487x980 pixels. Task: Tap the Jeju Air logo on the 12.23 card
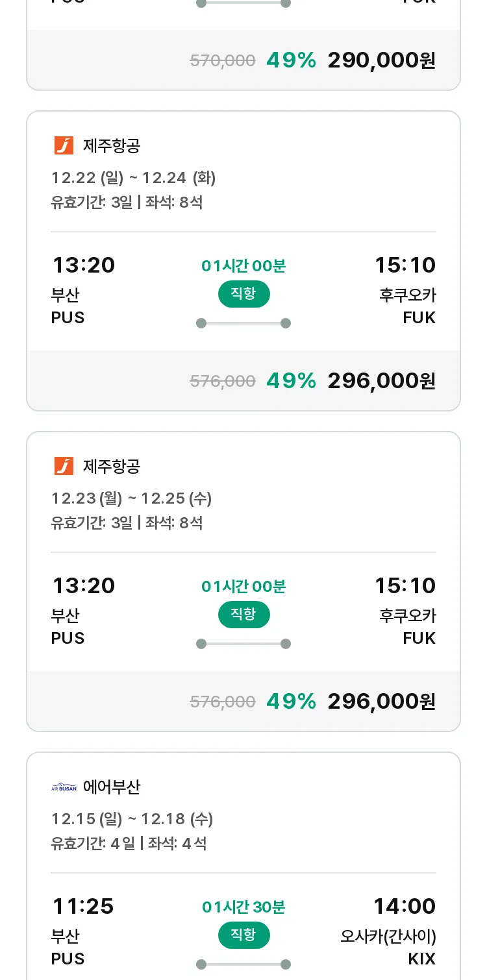(x=64, y=466)
